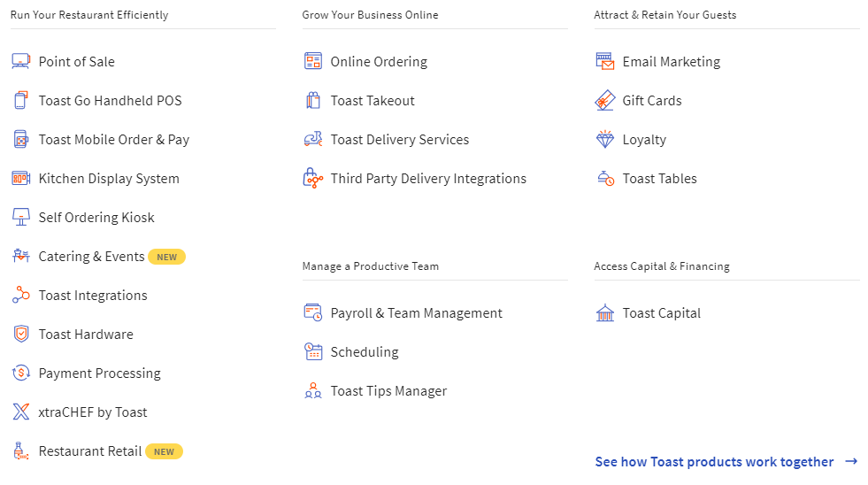Open Kitchen Display System link
868x485 pixels.
[x=109, y=178]
